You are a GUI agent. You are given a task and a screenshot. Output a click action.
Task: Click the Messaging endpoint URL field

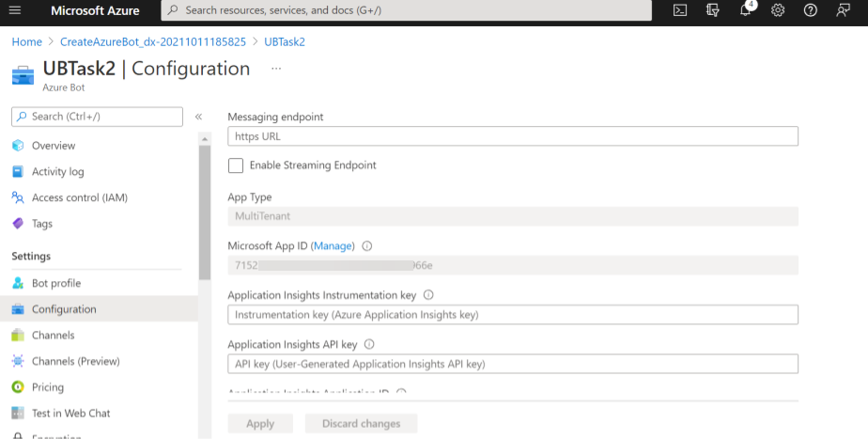512,136
